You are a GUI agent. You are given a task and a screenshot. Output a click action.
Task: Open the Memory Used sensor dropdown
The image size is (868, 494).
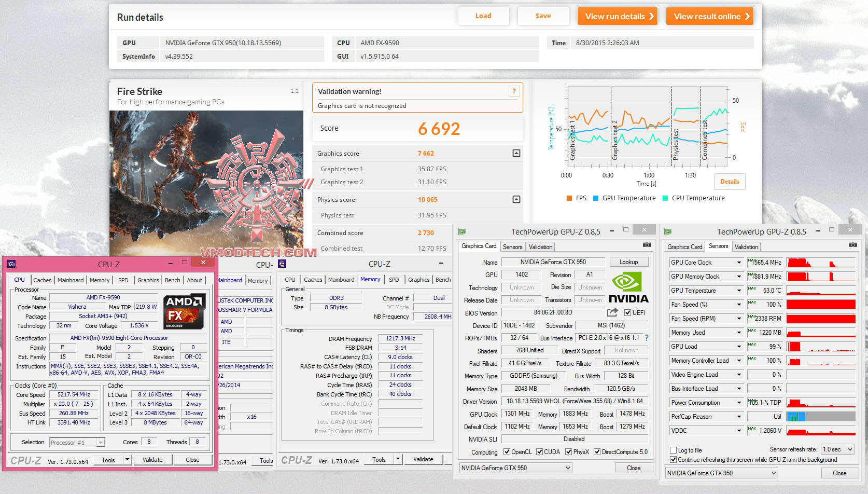coord(739,333)
